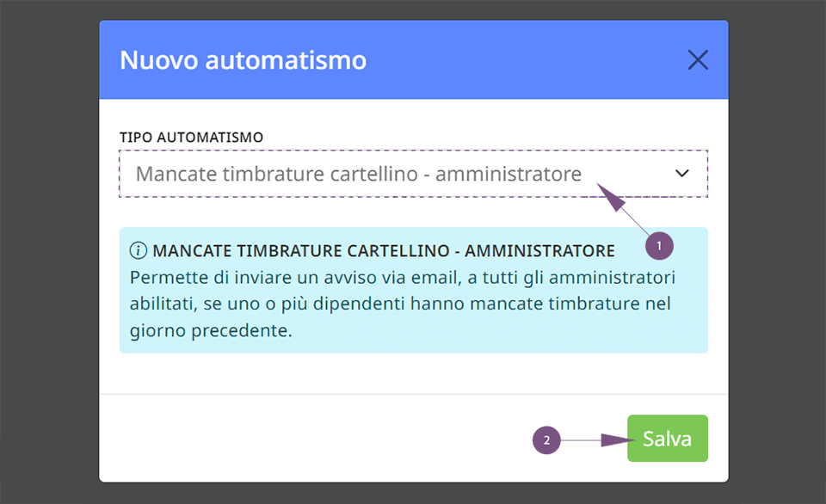Click the purple arrowhead pointing at dropdown

point(611,197)
